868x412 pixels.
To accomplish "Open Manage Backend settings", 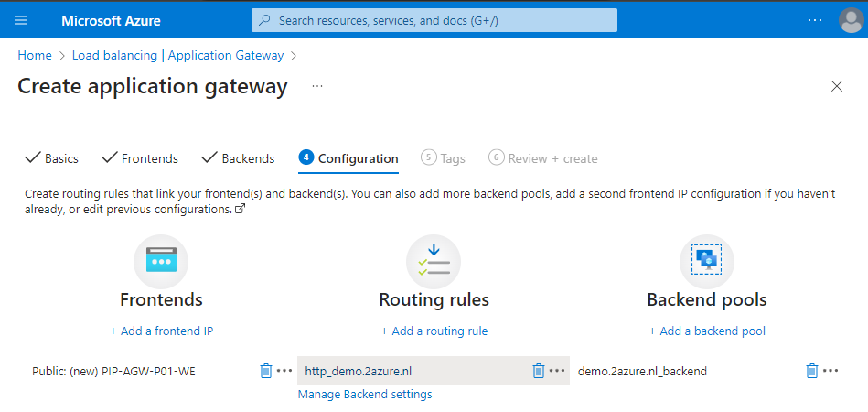I will 365,395.
